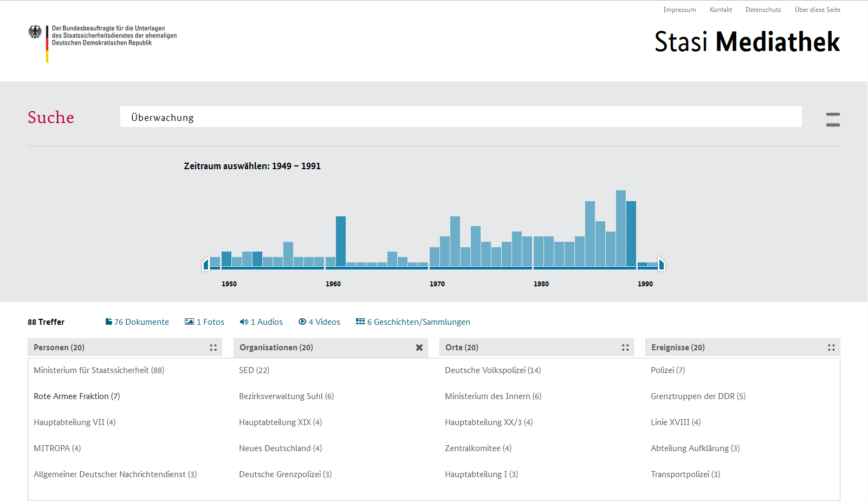Expand the Orte (20) panel

625,348
